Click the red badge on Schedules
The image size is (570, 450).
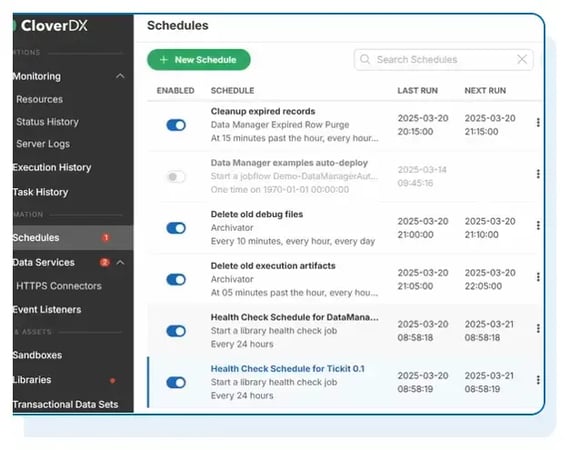(x=106, y=238)
